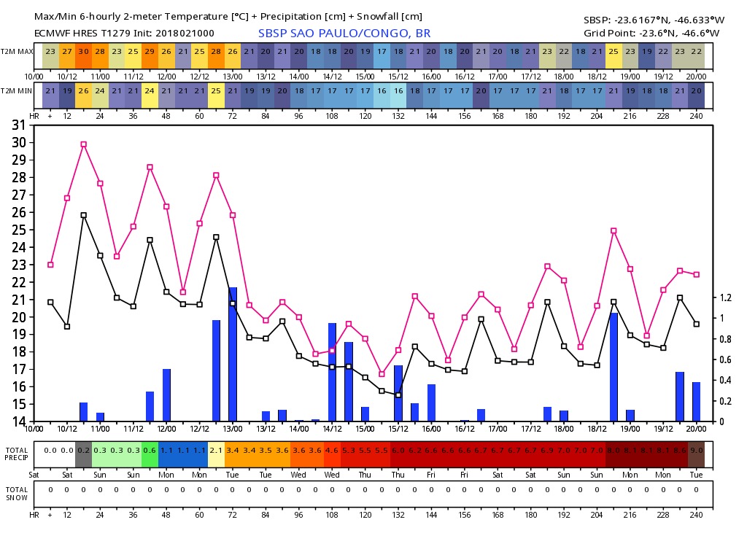Image resolution: width=747 pixels, height=560 pixels.
Task: Click the magenta marker peaking at 25 near 18/12
Action: (x=614, y=231)
